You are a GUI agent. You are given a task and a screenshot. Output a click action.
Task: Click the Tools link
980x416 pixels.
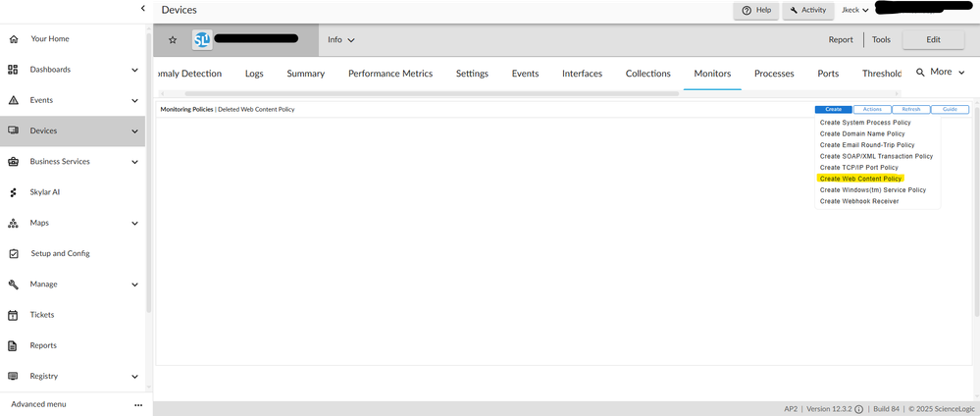coord(881,39)
